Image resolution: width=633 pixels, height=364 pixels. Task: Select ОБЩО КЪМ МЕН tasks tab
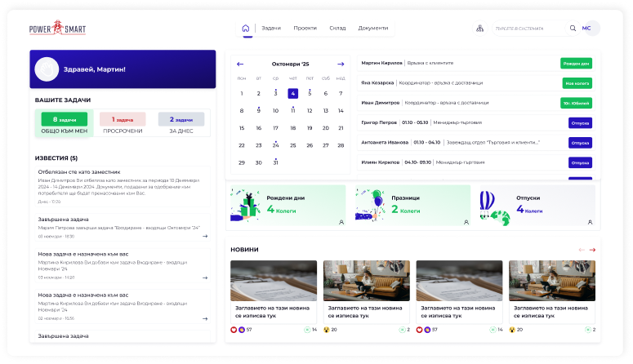coord(65,123)
